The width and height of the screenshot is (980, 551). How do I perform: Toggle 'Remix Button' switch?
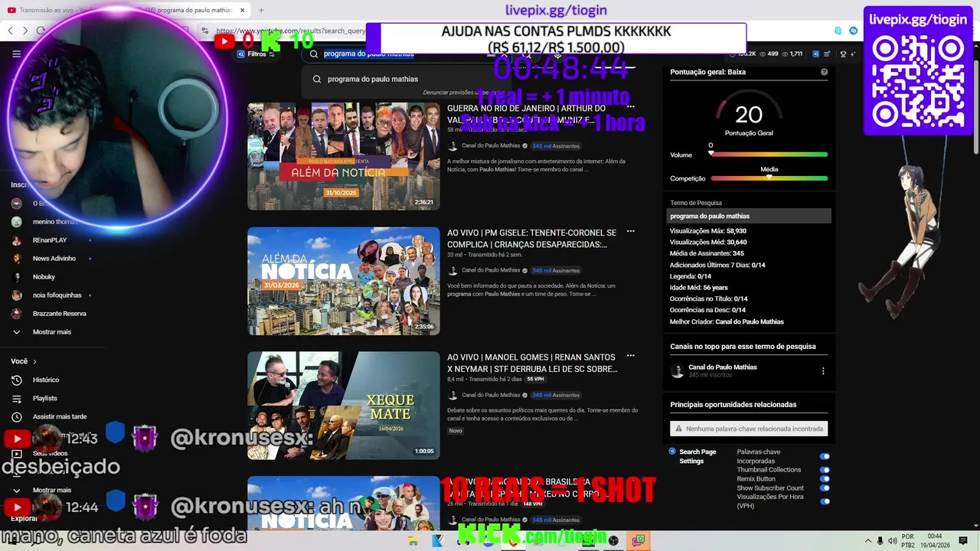825,479
